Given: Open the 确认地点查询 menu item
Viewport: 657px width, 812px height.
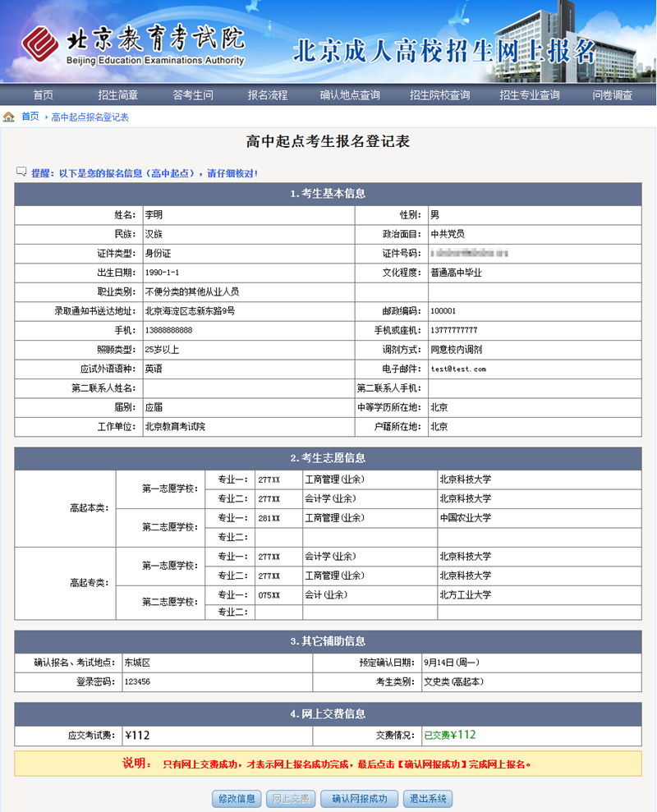Looking at the screenshot, I should tap(350, 94).
